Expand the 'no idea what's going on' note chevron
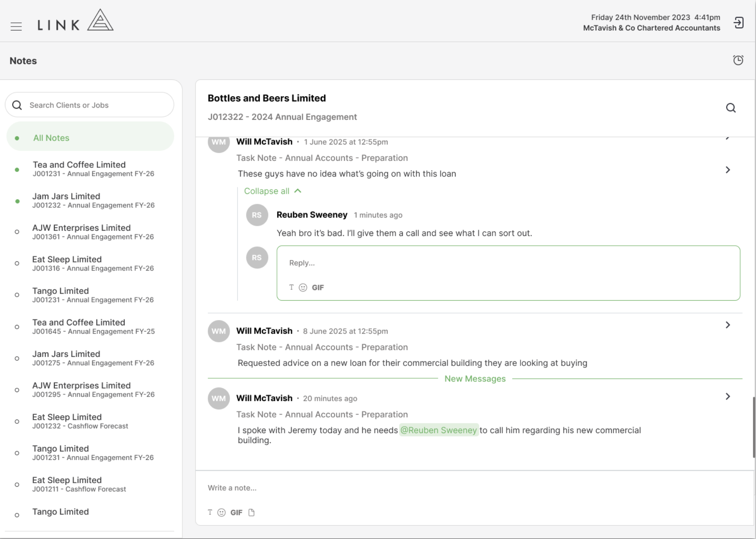This screenshot has height=539, width=756. [728, 170]
